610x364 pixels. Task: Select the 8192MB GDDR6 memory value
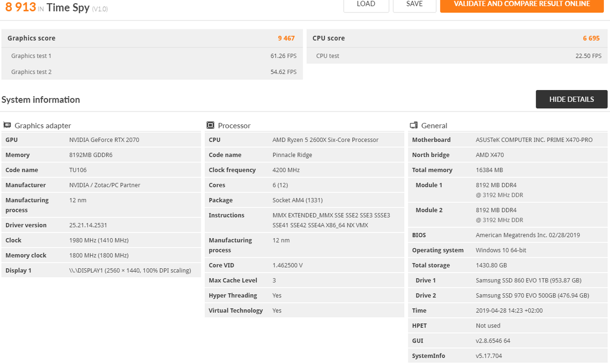(x=91, y=155)
